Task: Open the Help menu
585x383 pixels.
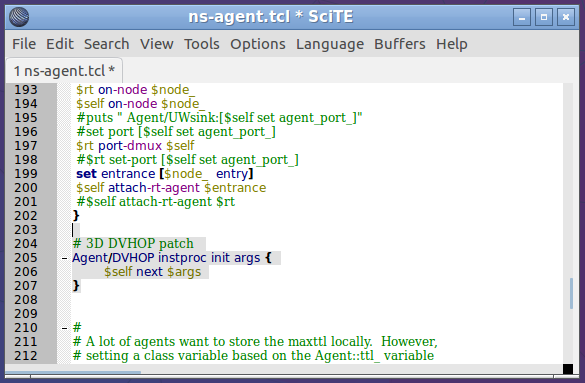Action: 451,44
